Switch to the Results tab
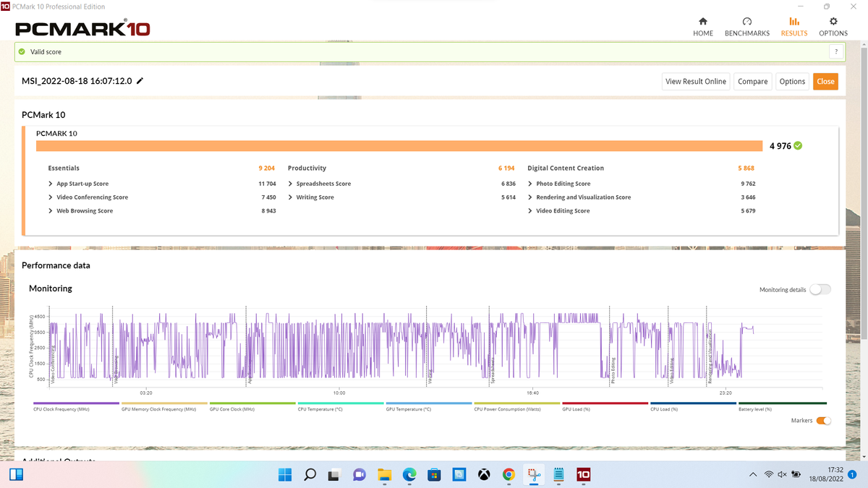 794,27
